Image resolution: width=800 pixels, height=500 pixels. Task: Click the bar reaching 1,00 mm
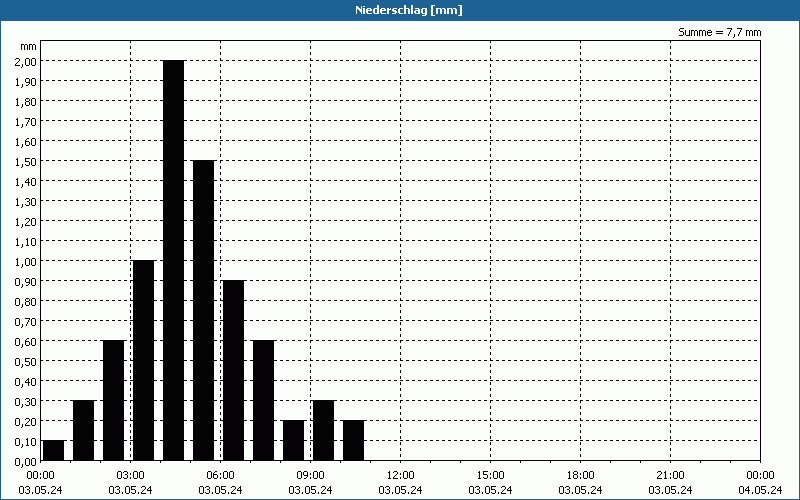[143, 361]
